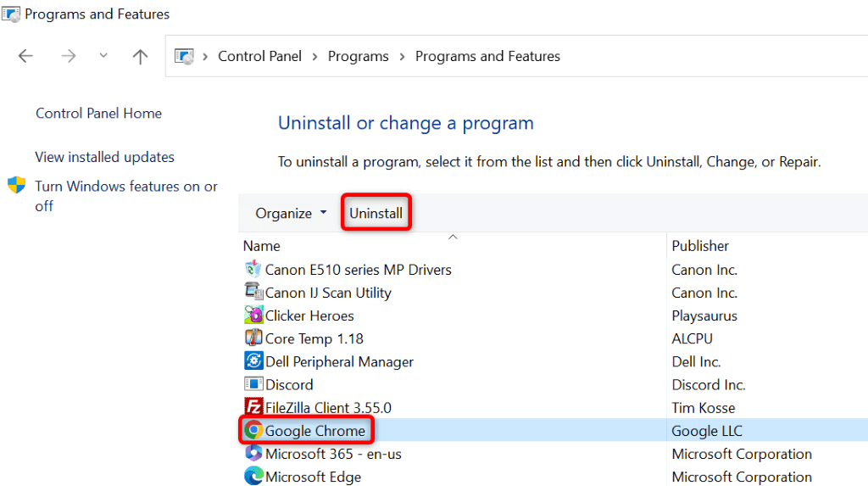
Task: Click the Canon E510 series MP Drivers icon
Action: click(253, 270)
